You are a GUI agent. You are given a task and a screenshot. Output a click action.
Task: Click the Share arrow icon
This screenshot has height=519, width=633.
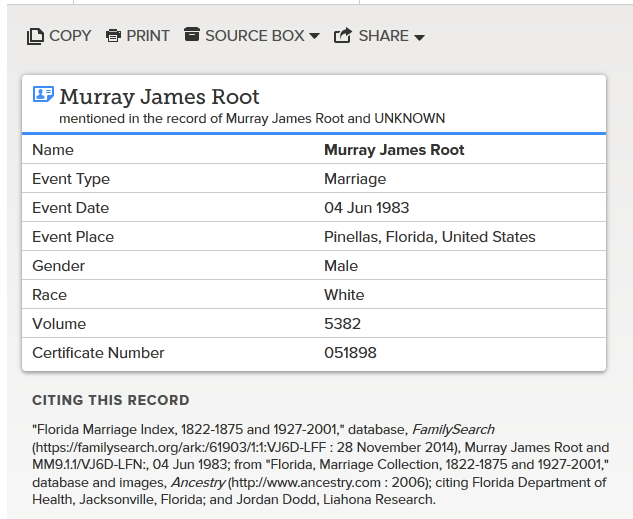[343, 36]
